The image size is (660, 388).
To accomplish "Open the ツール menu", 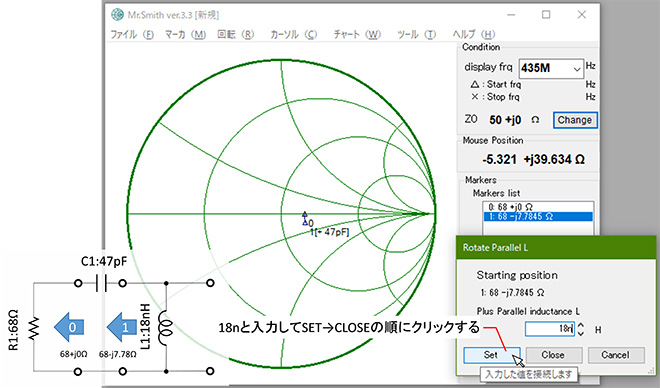I will tap(416, 35).
